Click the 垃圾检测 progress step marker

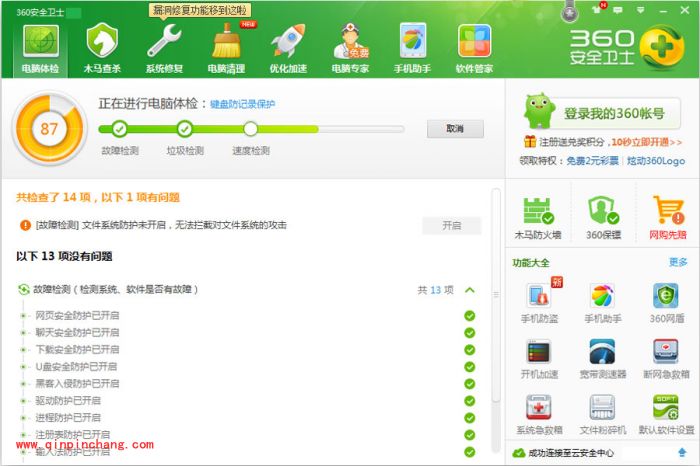(185, 129)
